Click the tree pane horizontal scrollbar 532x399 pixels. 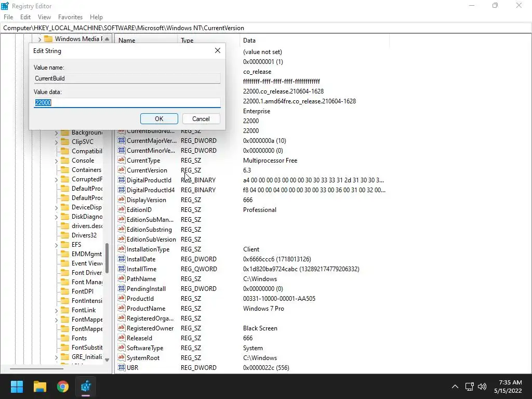[x=36, y=368]
